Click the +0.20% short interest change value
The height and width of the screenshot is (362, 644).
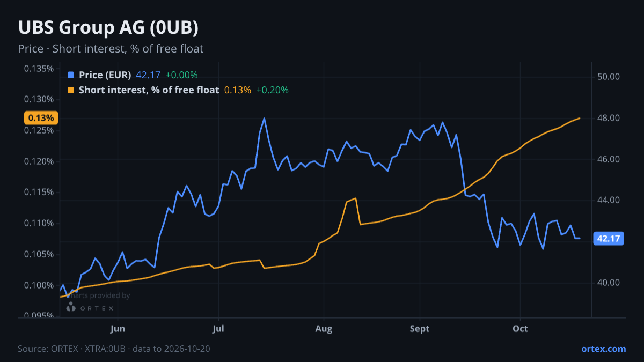[x=273, y=90]
